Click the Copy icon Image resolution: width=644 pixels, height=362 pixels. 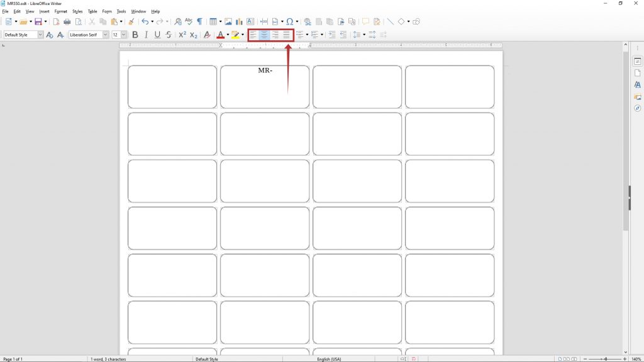(103, 22)
